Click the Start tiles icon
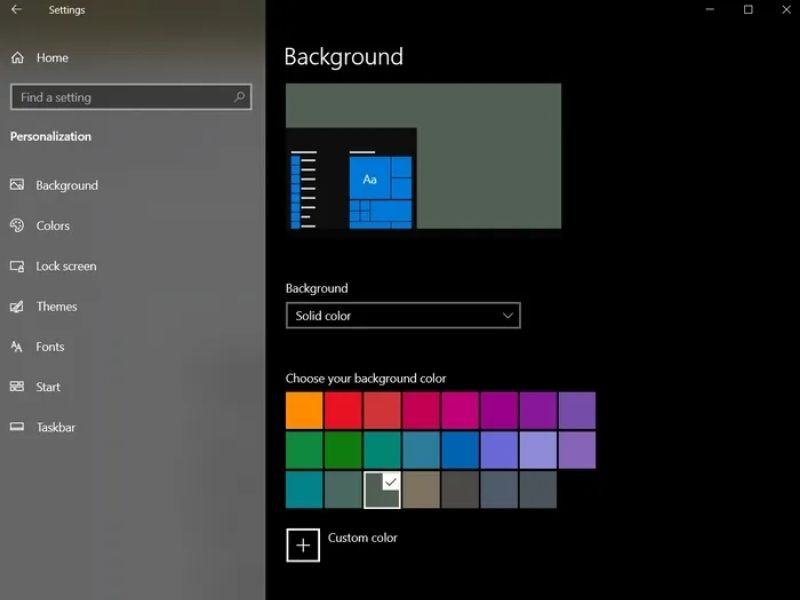Image resolution: width=800 pixels, height=600 pixels. (x=17, y=386)
